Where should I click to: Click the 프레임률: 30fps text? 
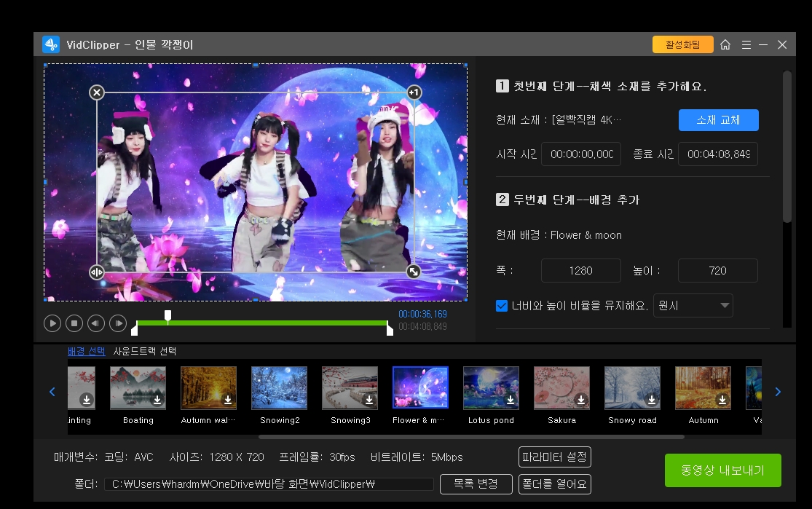pyautogui.click(x=317, y=457)
